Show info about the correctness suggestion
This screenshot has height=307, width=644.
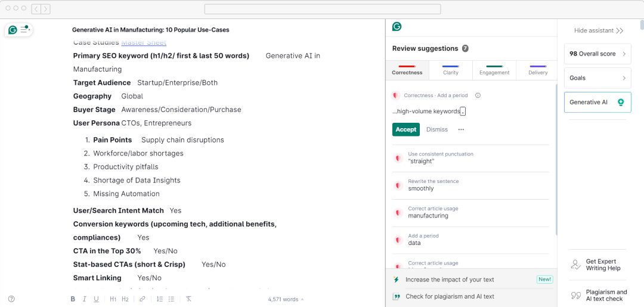478,95
